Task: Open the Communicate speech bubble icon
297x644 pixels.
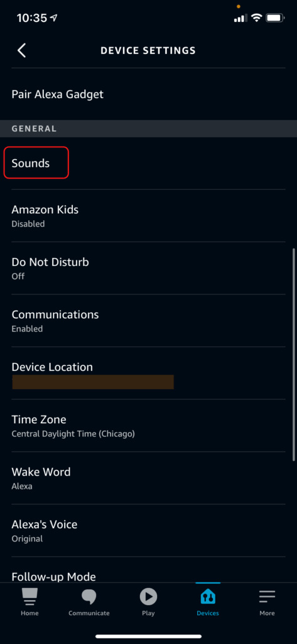Action: pyautogui.click(x=89, y=597)
